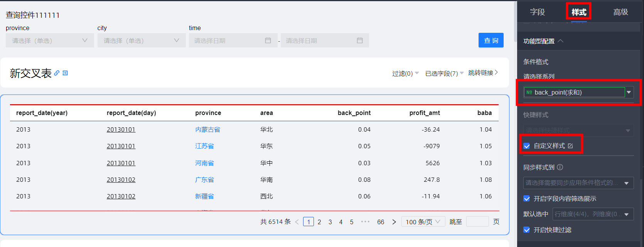The width and height of the screenshot is (644, 247).
Task: Click the previous page arrow in pagination
Action: 297,222
